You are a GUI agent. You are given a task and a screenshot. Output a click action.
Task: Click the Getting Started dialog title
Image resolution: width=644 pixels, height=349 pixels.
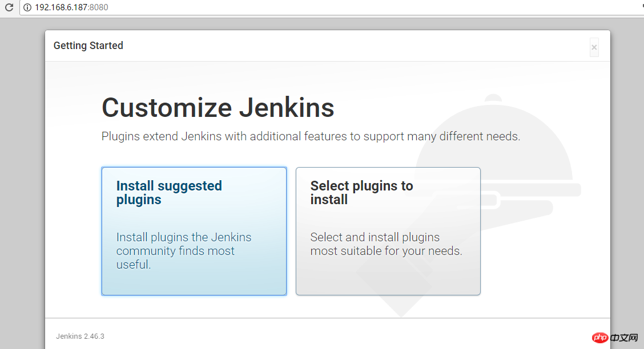coord(88,45)
